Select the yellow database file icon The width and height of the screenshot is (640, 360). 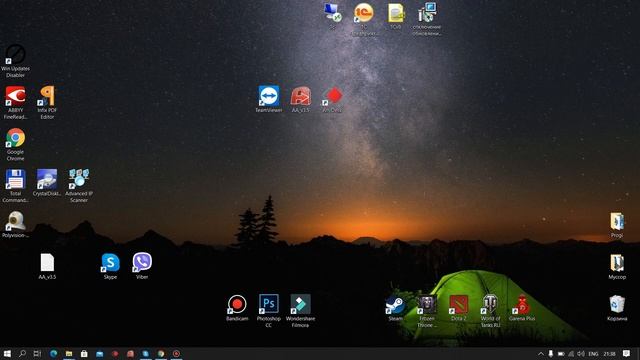tap(396, 16)
